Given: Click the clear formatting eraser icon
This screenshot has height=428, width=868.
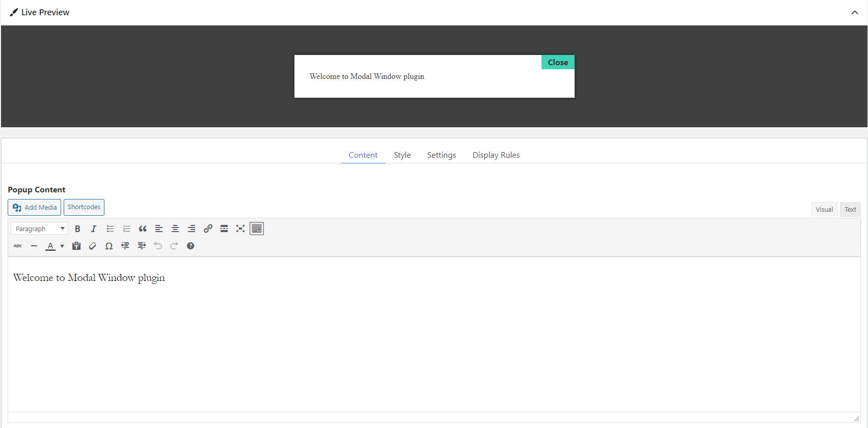Looking at the screenshot, I should point(92,246).
